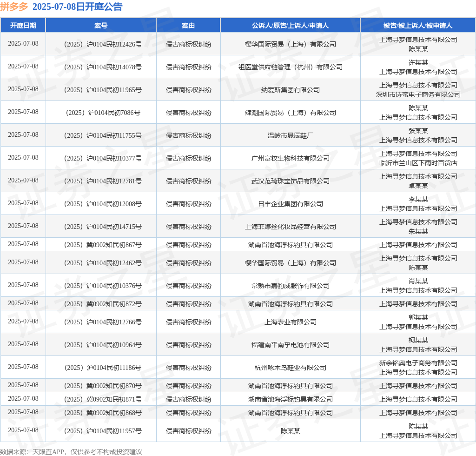Click defendant 深圳市诗蜜电子商务有限公司
Image resolution: width=476 pixels, height=456 pixels.
tap(418, 94)
